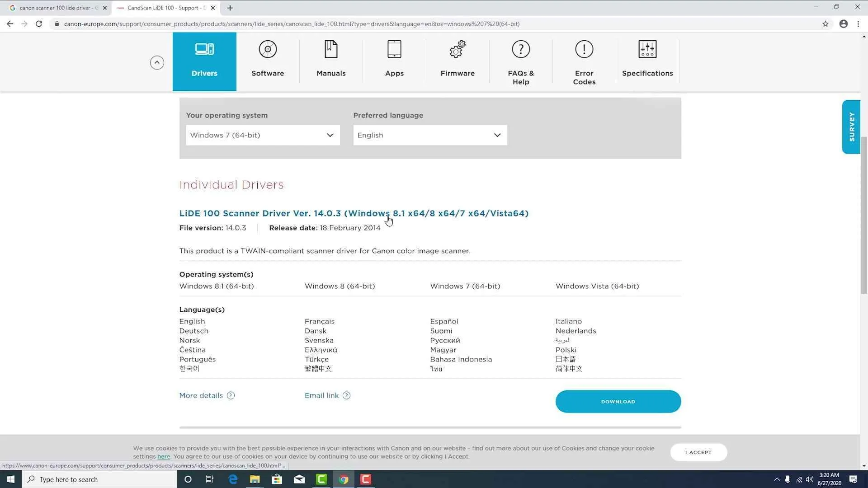Open the cookie settings 'here' link

[164, 456]
